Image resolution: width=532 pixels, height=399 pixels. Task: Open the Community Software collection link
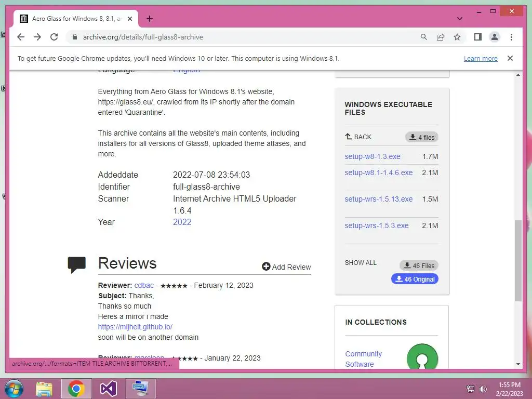point(363,358)
